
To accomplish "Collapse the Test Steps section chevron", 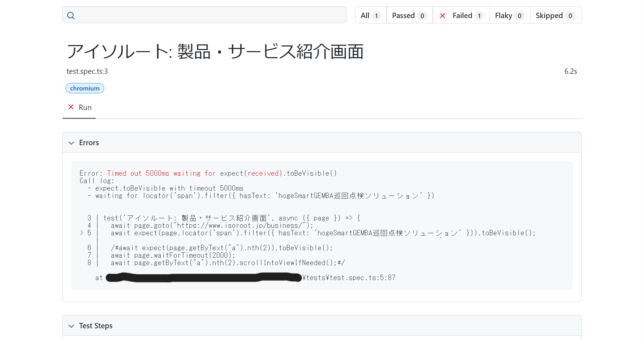I will (x=71, y=326).
